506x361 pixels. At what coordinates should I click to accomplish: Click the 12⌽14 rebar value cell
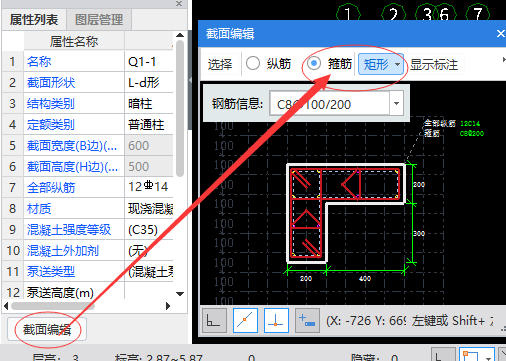pyautogui.click(x=149, y=187)
